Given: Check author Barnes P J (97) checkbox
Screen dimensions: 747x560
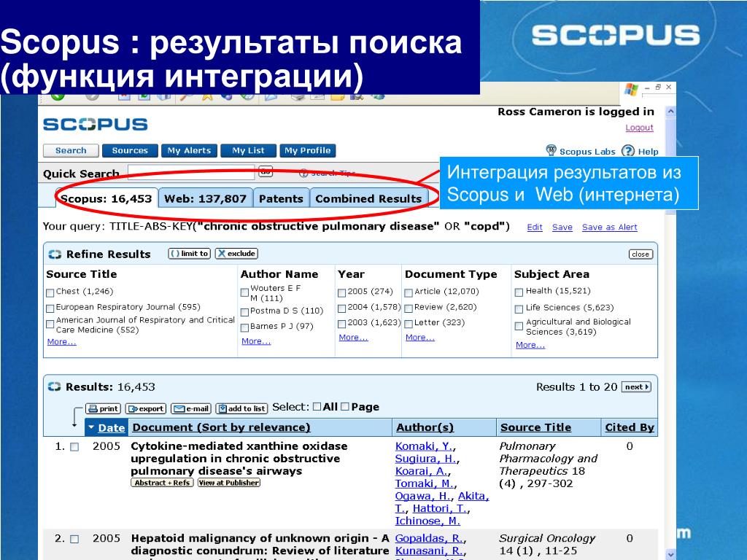Looking at the screenshot, I should point(244,327).
